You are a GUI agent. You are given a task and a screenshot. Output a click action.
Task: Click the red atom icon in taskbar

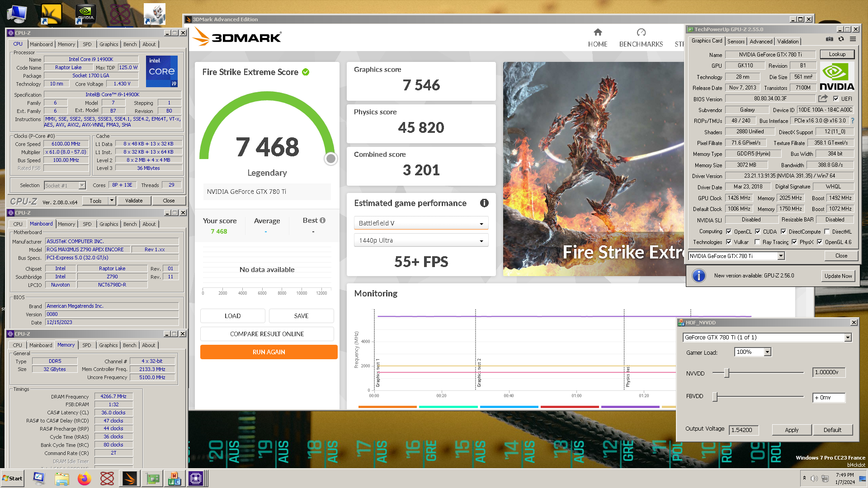point(107,479)
